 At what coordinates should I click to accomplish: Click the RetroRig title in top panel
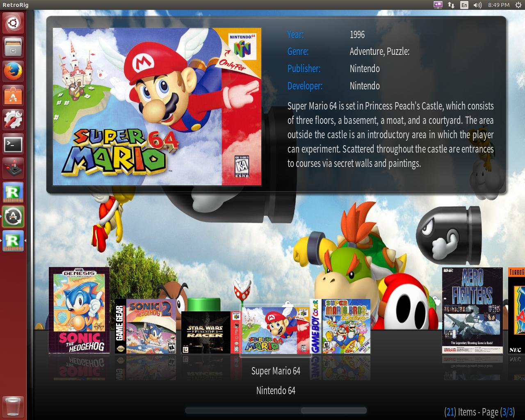point(16,5)
